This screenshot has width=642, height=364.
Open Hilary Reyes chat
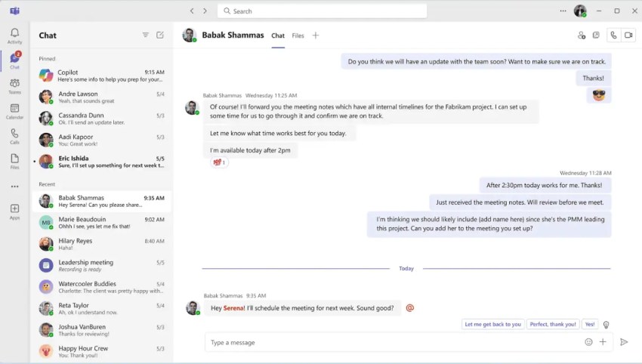click(101, 244)
